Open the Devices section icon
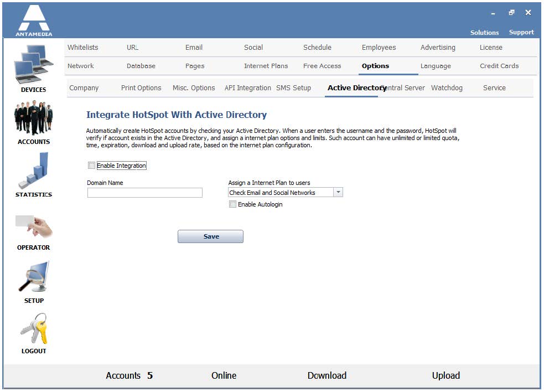Image resolution: width=544 pixels, height=392 pixels. click(34, 64)
